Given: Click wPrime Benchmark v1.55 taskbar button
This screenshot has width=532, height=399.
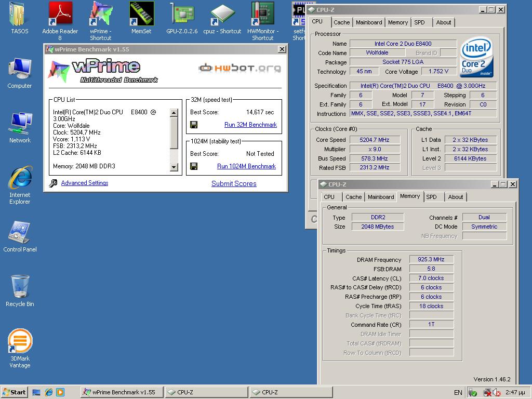Looking at the screenshot, I should 122,392.
